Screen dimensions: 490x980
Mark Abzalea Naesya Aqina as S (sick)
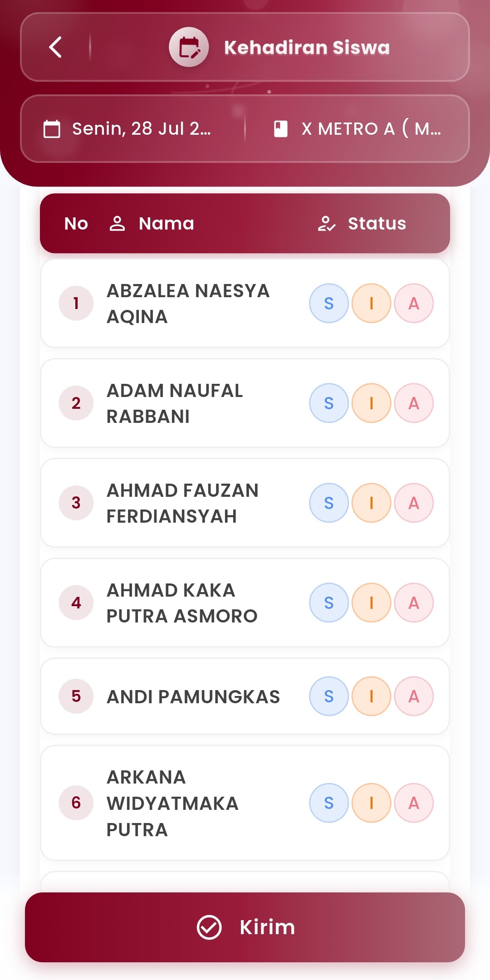click(x=329, y=303)
